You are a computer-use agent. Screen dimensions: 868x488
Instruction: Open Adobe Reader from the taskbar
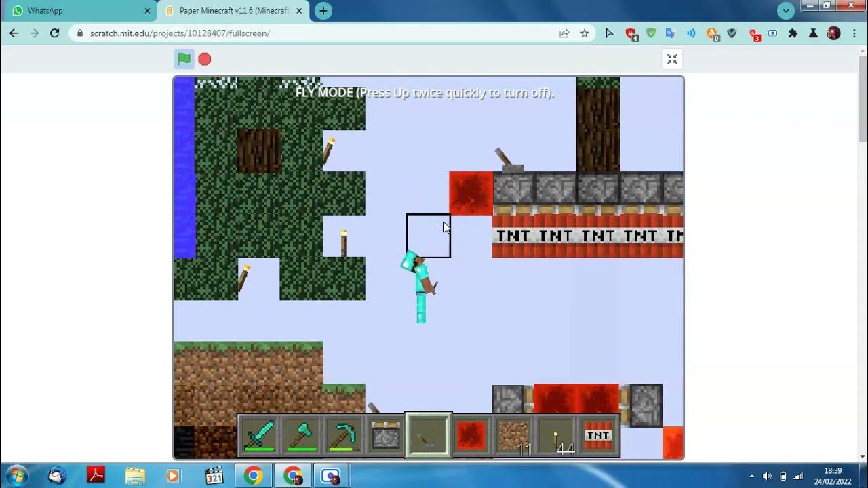(x=96, y=475)
